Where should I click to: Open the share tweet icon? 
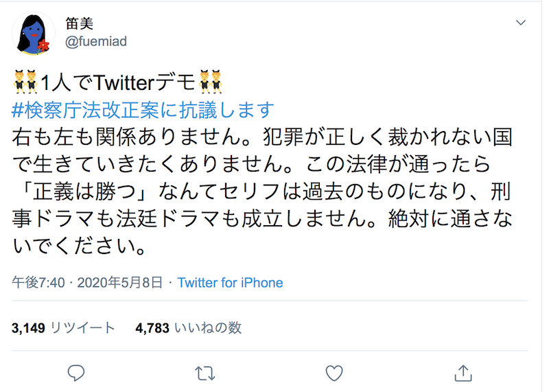pyautogui.click(x=463, y=373)
